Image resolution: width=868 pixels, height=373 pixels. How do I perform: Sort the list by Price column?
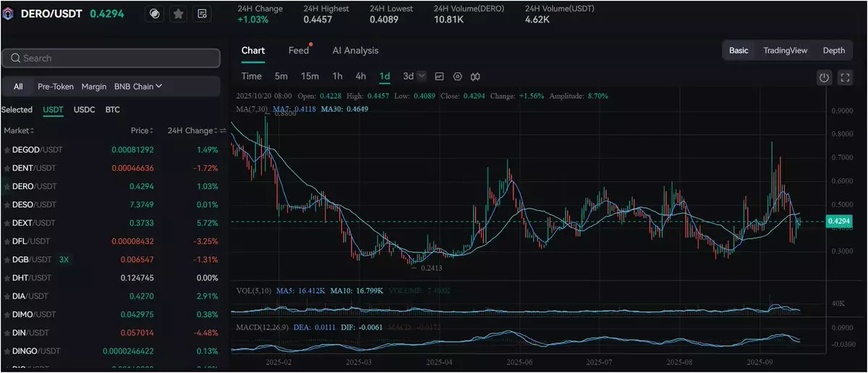[x=142, y=130]
